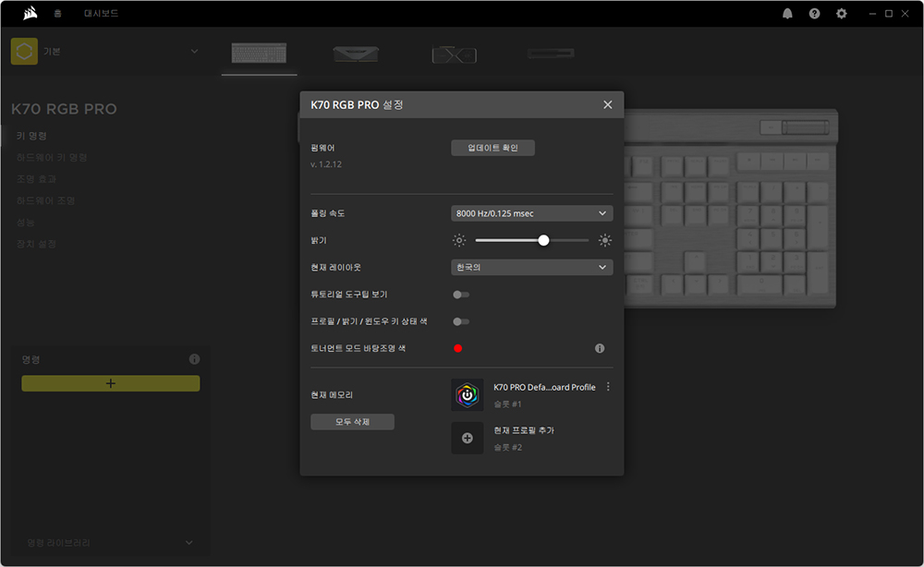Select the K70 keyboard device thumbnail
The image size is (924, 567).
point(260,54)
